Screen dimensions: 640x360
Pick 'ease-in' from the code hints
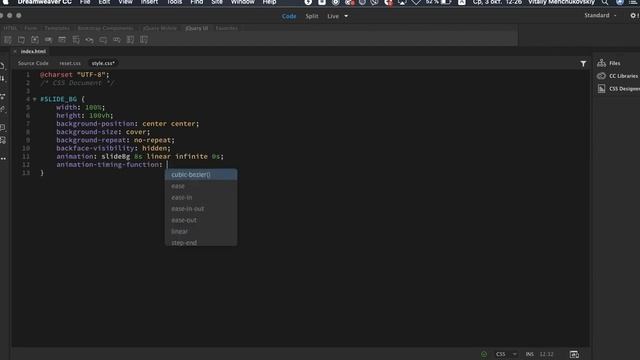click(201, 198)
